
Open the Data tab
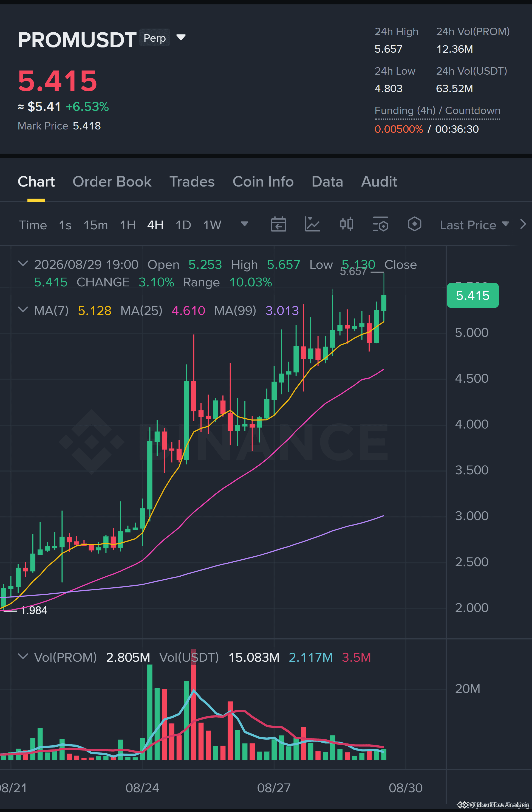[x=327, y=182]
